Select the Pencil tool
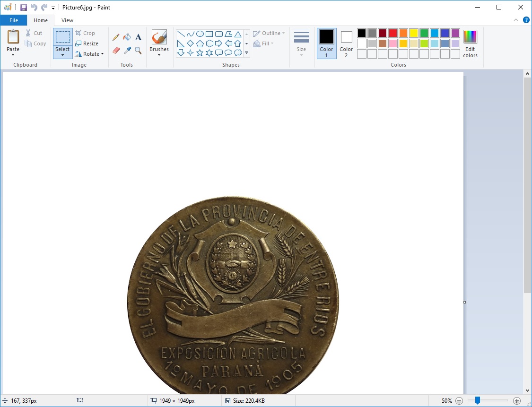The image size is (532, 407). (116, 37)
